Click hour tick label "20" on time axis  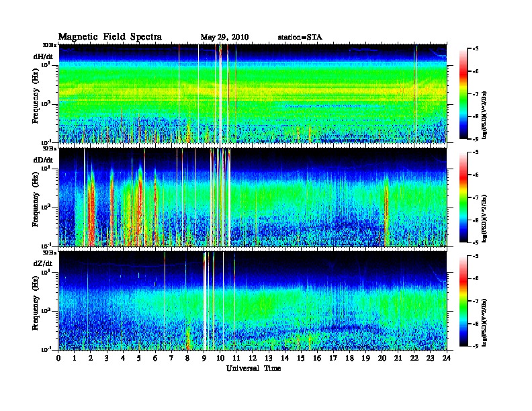[382, 358]
